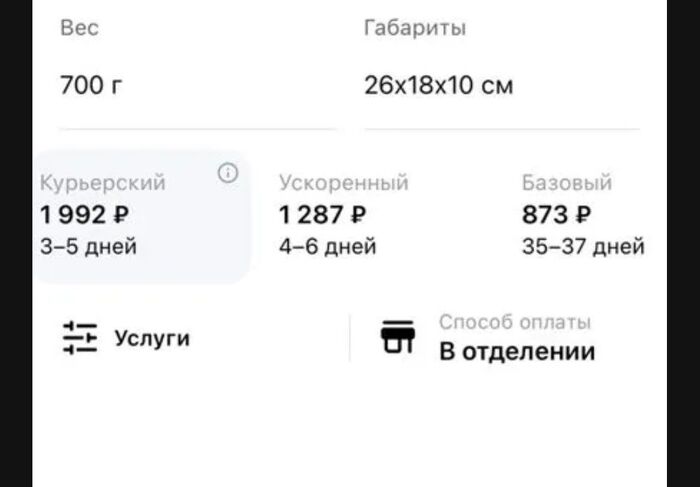Open info tooltip for Курьерский delivery
This screenshot has height=487, width=700.
[x=228, y=174]
